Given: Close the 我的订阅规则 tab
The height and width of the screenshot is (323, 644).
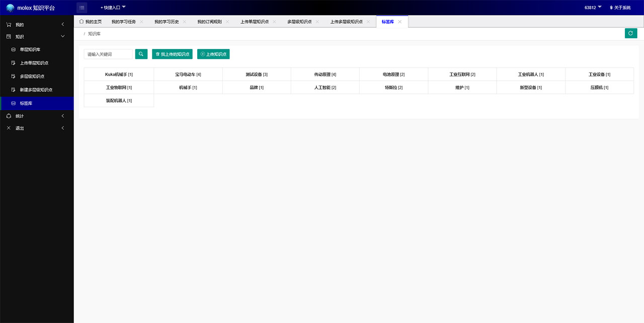Looking at the screenshot, I should (x=227, y=22).
